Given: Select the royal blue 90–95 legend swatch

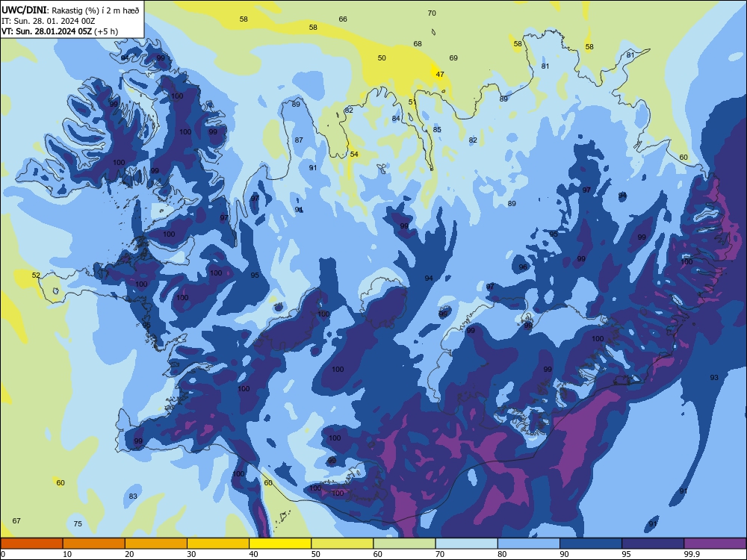Looking at the screenshot, I should point(591,544).
